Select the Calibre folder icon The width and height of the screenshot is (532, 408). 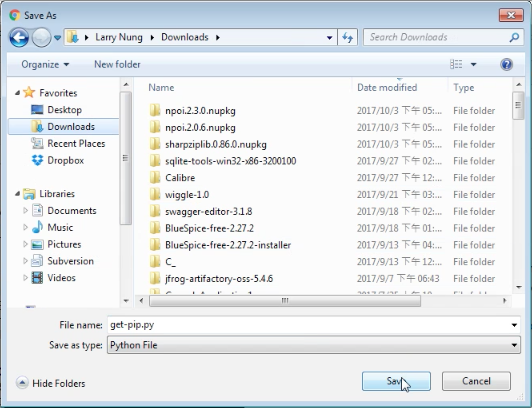pos(155,177)
